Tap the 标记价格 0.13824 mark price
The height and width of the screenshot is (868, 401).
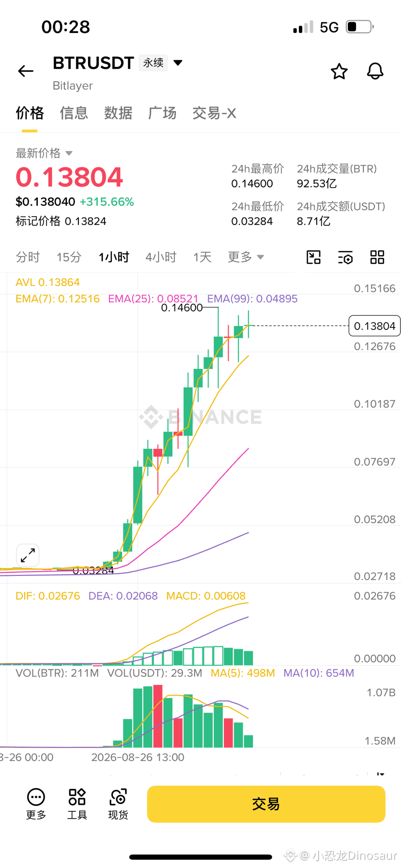click(61, 221)
